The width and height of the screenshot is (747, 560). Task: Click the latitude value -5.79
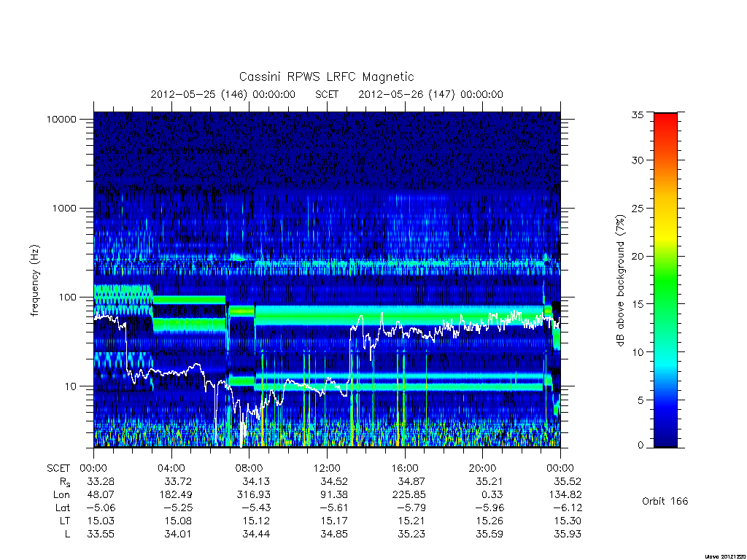click(x=411, y=508)
